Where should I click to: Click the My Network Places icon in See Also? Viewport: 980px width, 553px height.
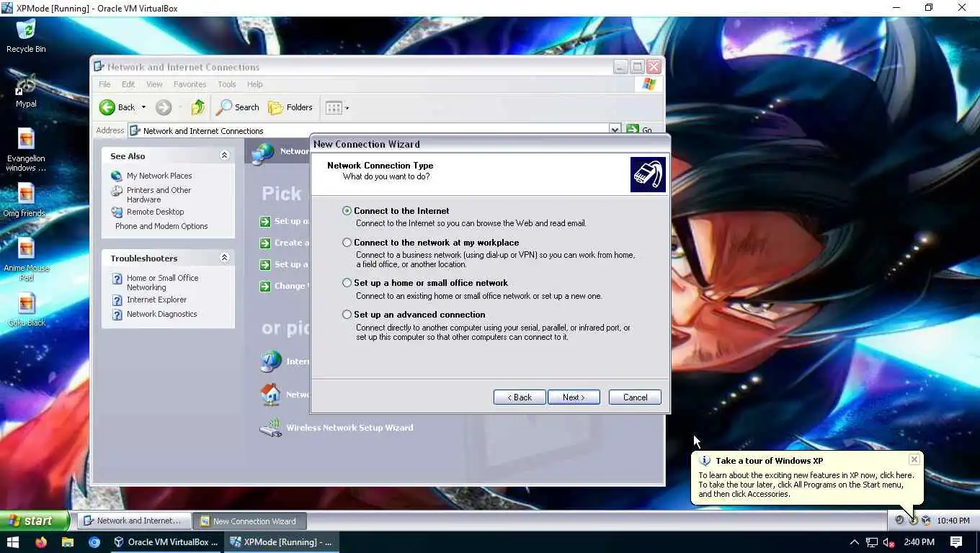(117, 176)
